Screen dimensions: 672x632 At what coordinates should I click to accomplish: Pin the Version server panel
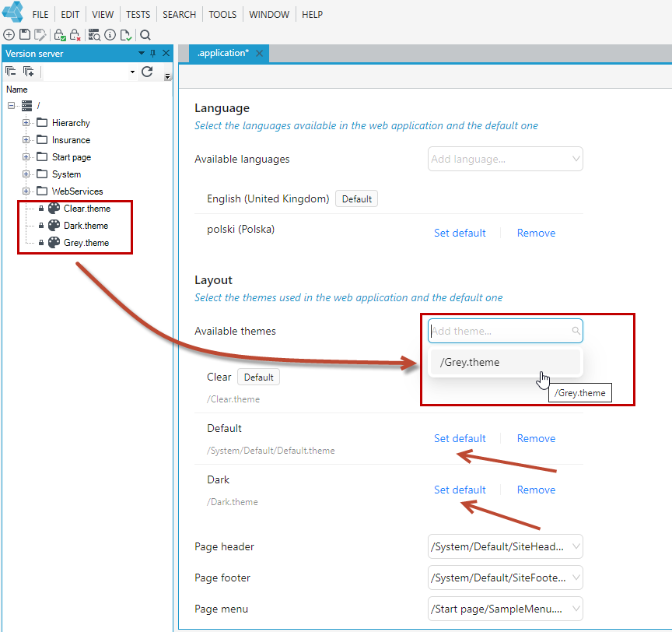tap(153, 53)
